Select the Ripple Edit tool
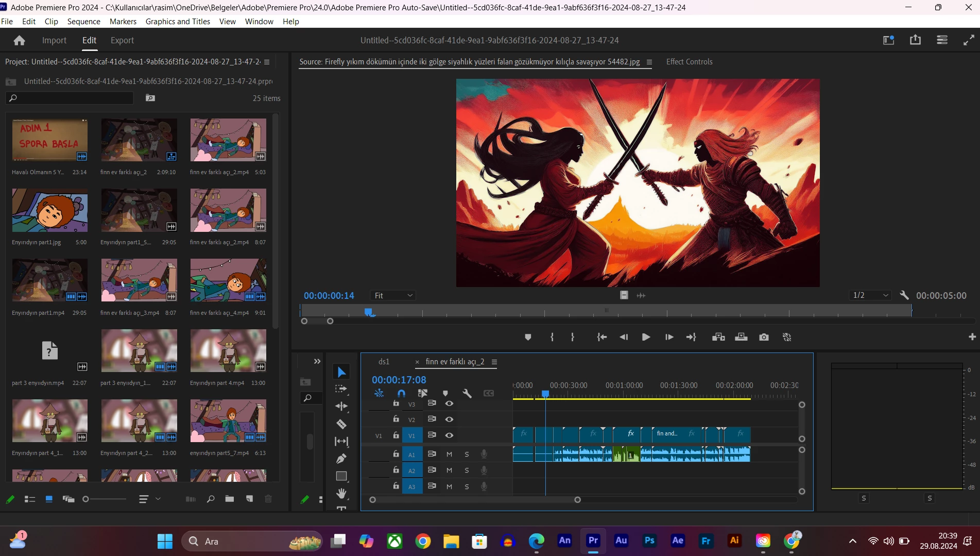Screen dimensions: 980x556 point(341,407)
